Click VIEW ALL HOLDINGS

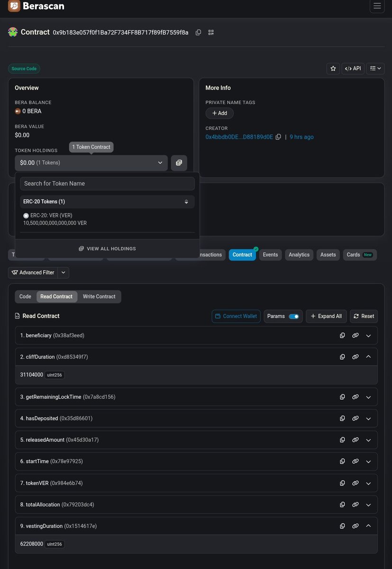click(107, 248)
